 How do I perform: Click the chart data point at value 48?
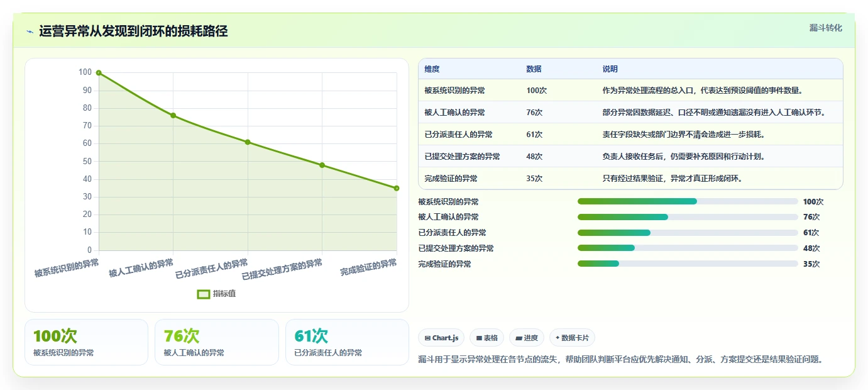click(322, 165)
